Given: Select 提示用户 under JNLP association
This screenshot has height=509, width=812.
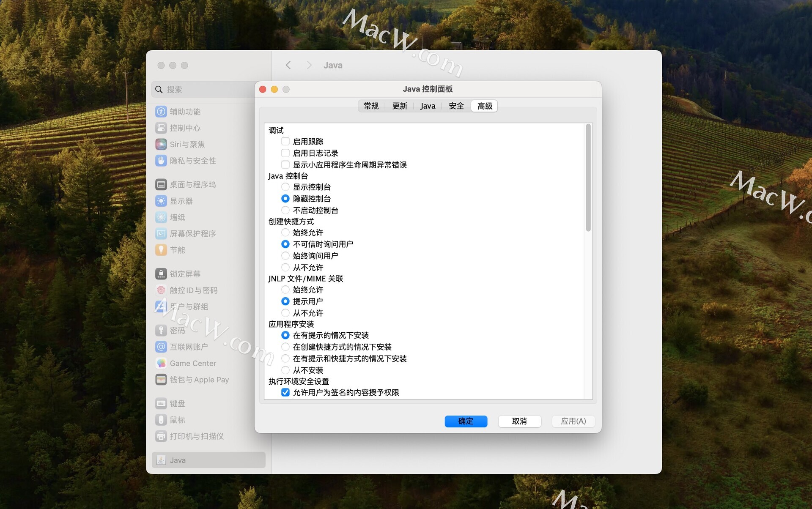Looking at the screenshot, I should (285, 301).
